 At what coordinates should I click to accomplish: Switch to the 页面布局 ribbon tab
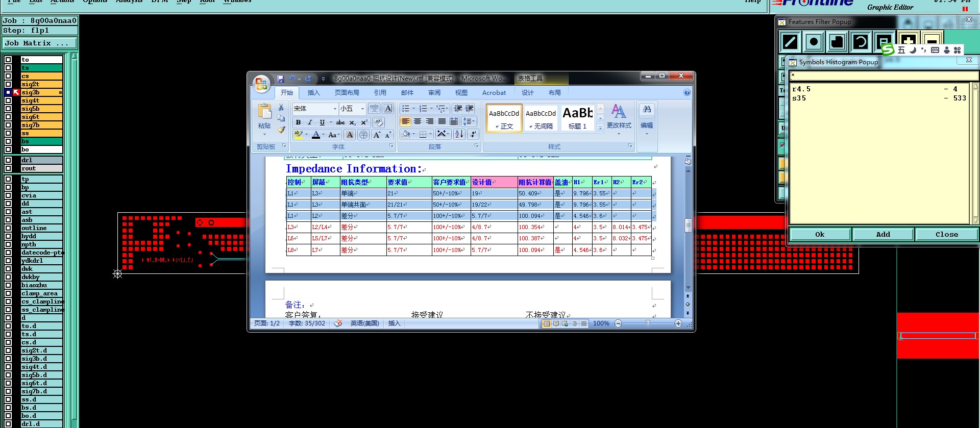click(x=347, y=93)
